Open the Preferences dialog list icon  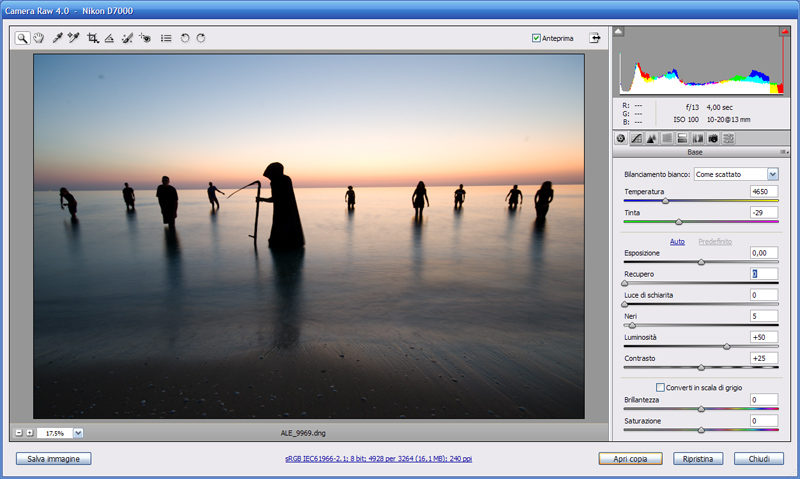pyautogui.click(x=166, y=38)
